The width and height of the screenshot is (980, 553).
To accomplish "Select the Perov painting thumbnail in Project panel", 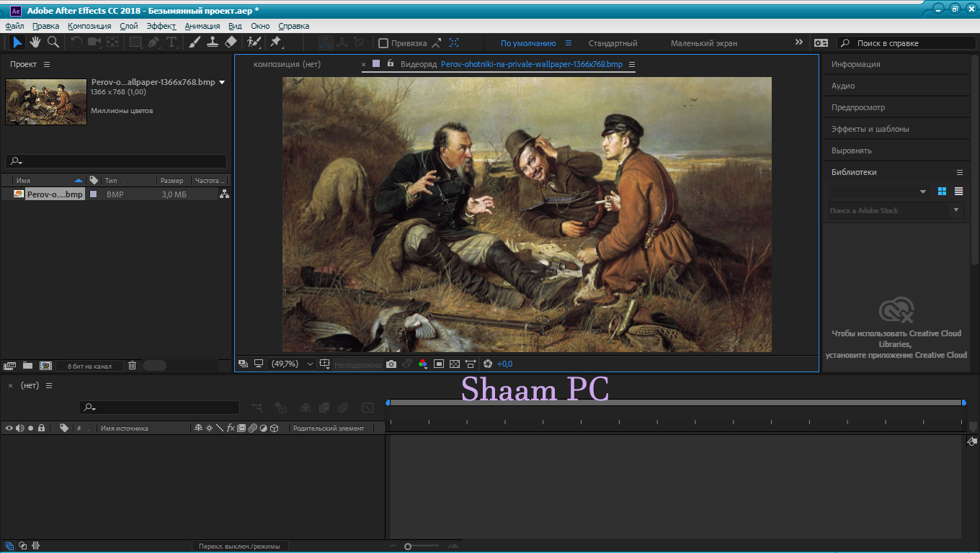I will click(x=45, y=101).
